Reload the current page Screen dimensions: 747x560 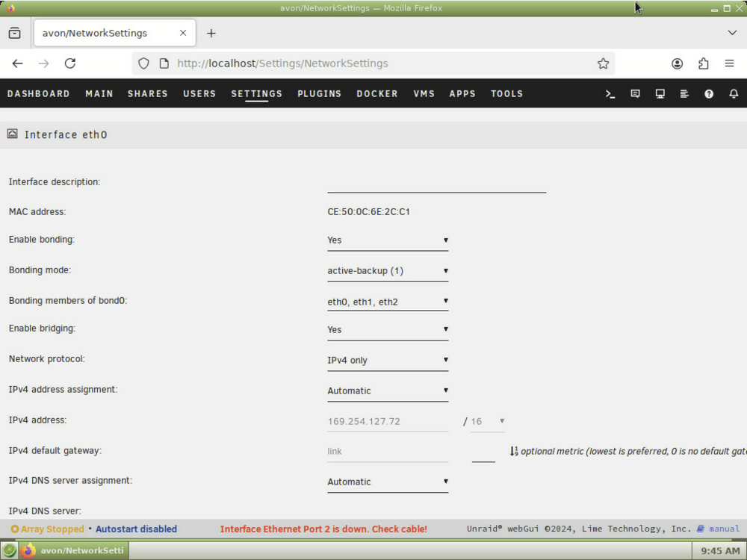tap(70, 63)
